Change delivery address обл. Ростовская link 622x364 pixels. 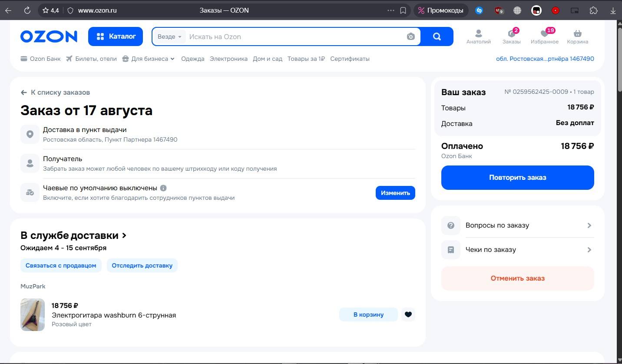(x=545, y=59)
